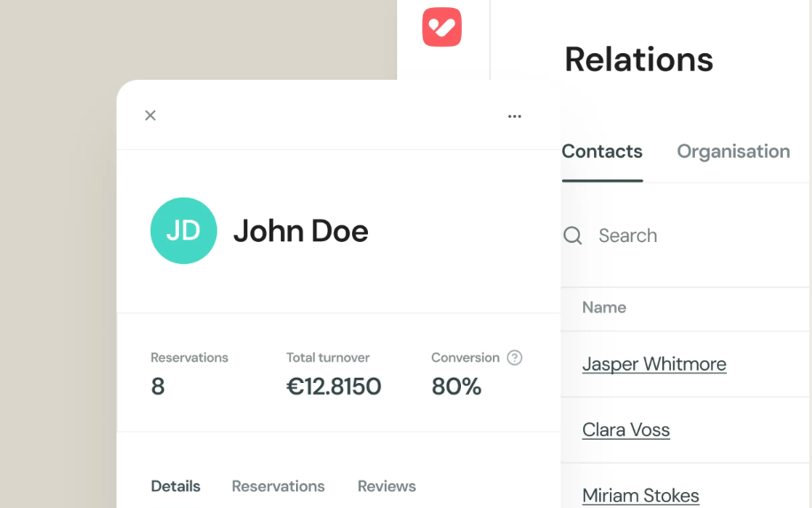The image size is (812, 508).
Task: Click the Total turnover amount
Action: click(x=334, y=387)
